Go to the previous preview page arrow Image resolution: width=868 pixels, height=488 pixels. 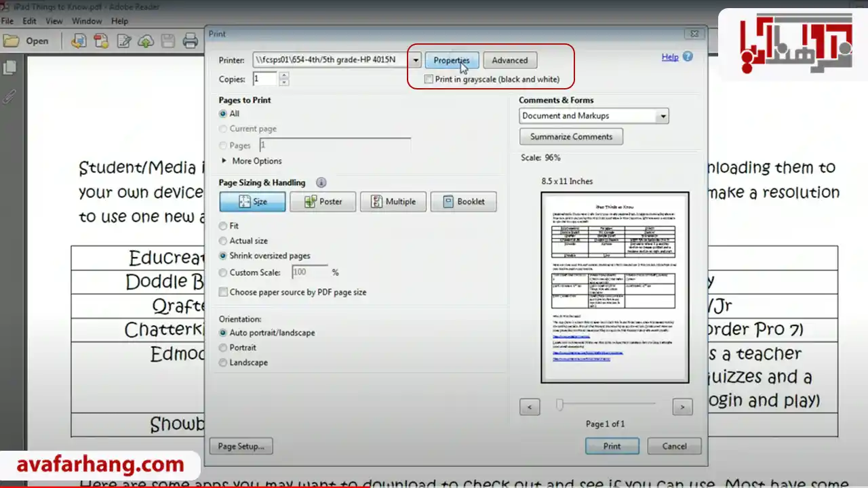pos(530,407)
